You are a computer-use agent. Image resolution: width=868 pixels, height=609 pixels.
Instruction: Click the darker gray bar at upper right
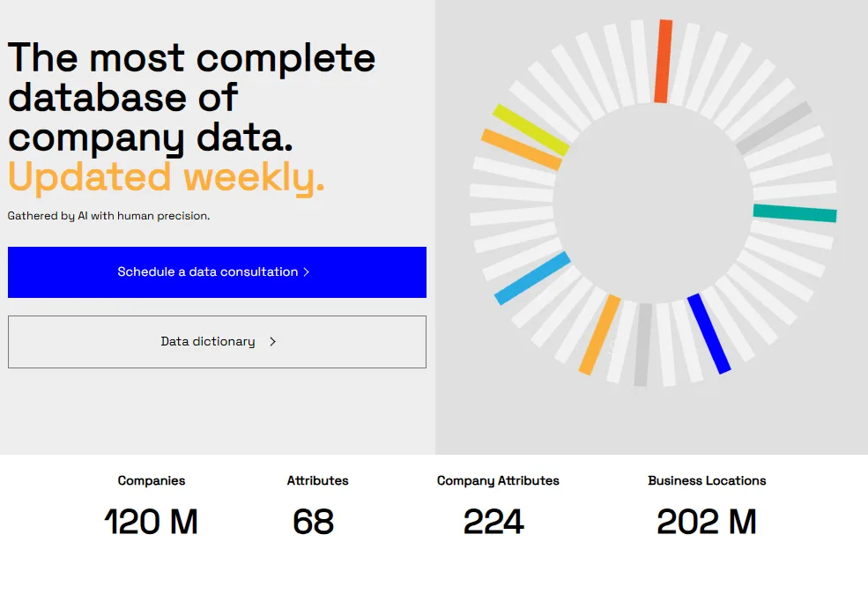(x=774, y=127)
